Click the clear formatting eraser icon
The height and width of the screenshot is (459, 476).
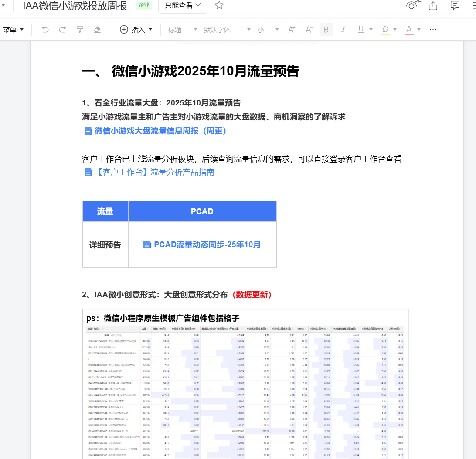pos(97,30)
